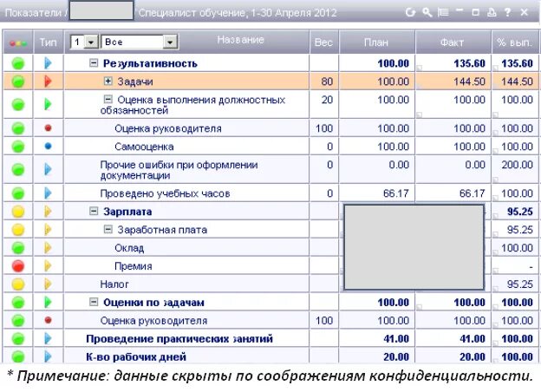The width and height of the screenshot is (541, 392).
Task: Collapse Оценка выполнения должностных обязанностей node
Action: [108, 100]
